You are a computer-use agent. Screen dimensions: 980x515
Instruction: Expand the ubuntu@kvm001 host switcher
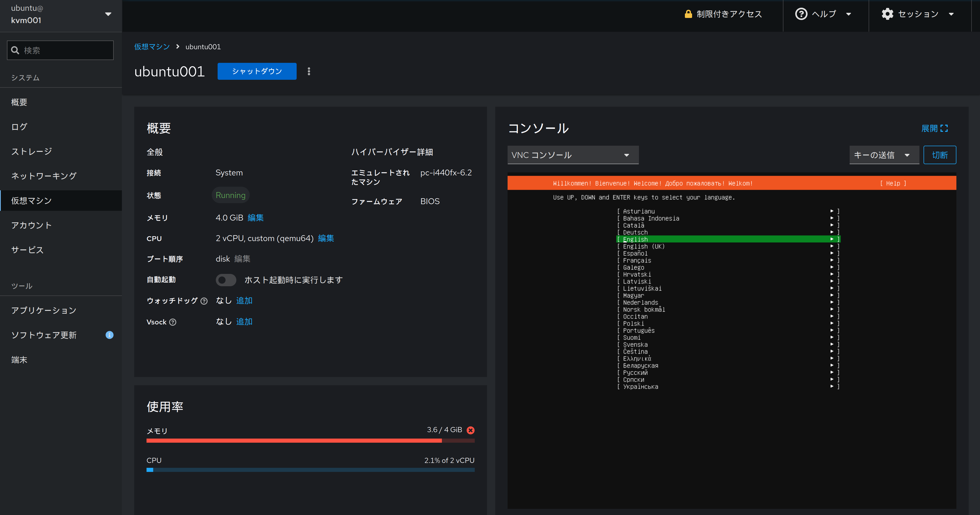pos(61,14)
